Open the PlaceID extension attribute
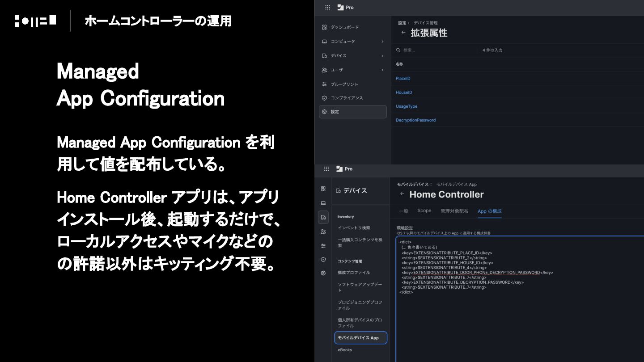The height and width of the screenshot is (362, 644). (x=403, y=79)
